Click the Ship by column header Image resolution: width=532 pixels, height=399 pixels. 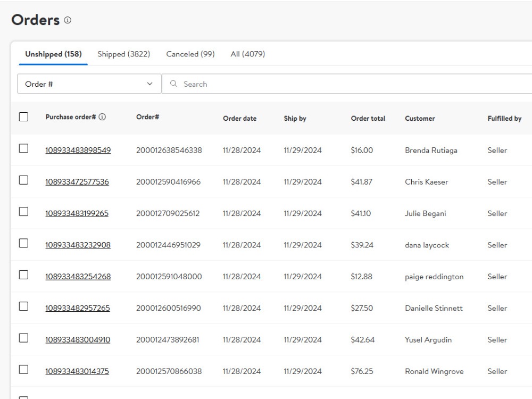[x=295, y=119]
